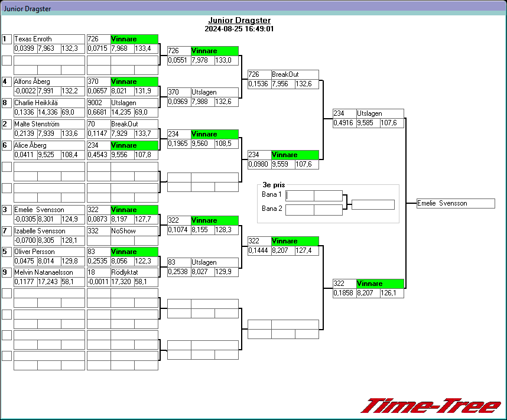Click elapsed time 8,021
This screenshot has width=507, height=420.
(x=122, y=91)
